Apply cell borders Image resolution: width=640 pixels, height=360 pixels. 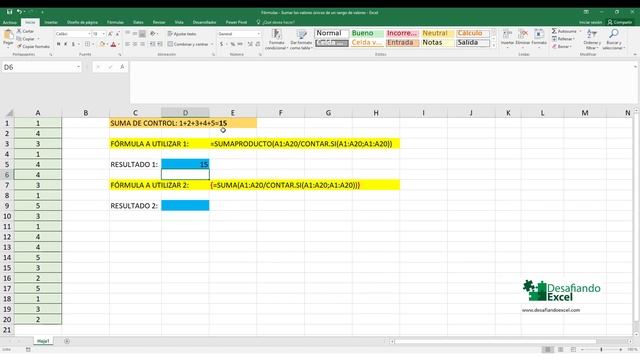[x=87, y=44]
